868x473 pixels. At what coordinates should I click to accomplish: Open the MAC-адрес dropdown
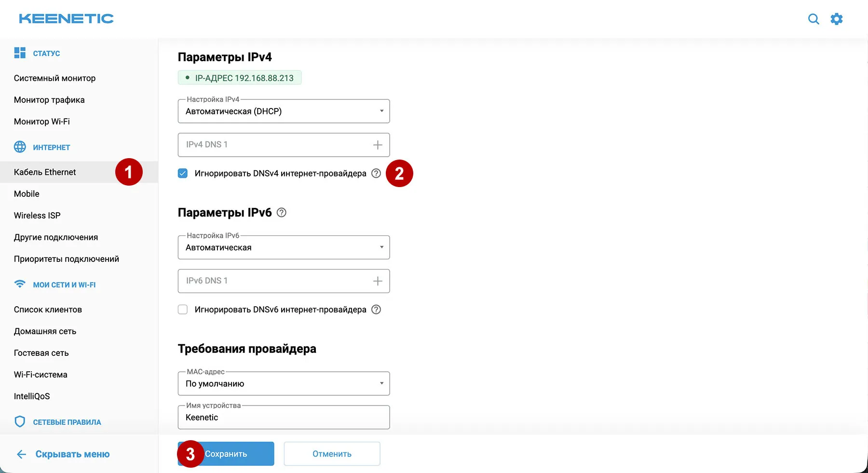[284, 383]
